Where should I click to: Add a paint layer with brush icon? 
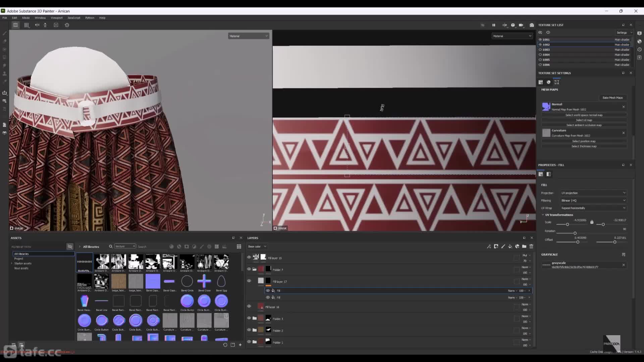(503, 246)
